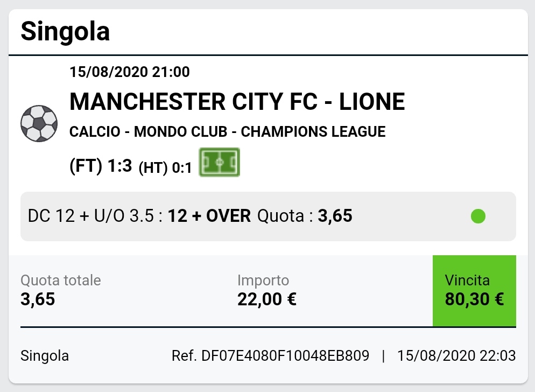Select the Ref. DF07E4080F10048EB809 code

pyautogui.click(x=270, y=356)
